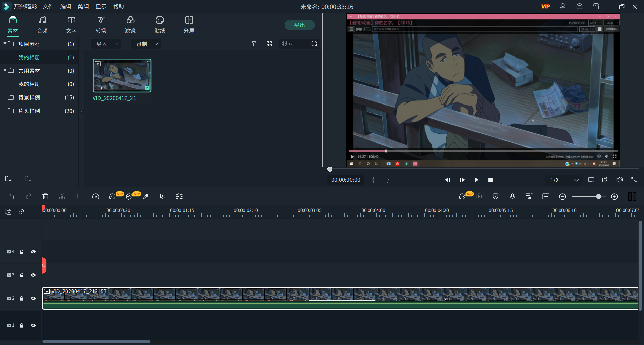Select the VID_20200417 media thumbnail

pos(122,75)
